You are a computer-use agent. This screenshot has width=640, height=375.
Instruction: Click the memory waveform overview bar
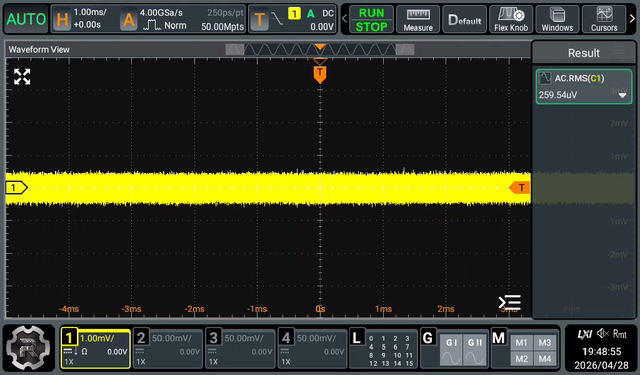coord(320,50)
